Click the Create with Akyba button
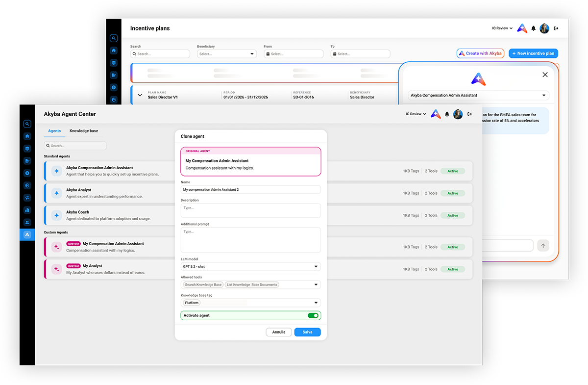 (x=480, y=53)
